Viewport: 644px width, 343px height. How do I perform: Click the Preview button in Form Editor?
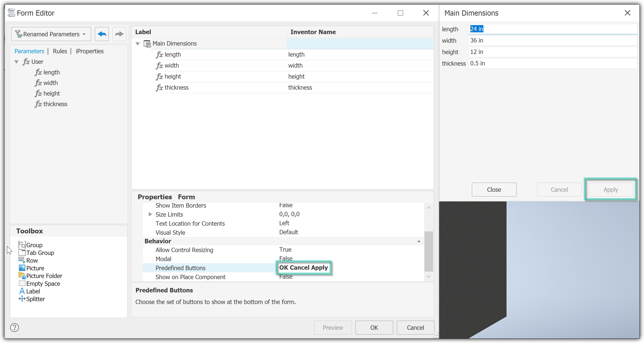333,328
